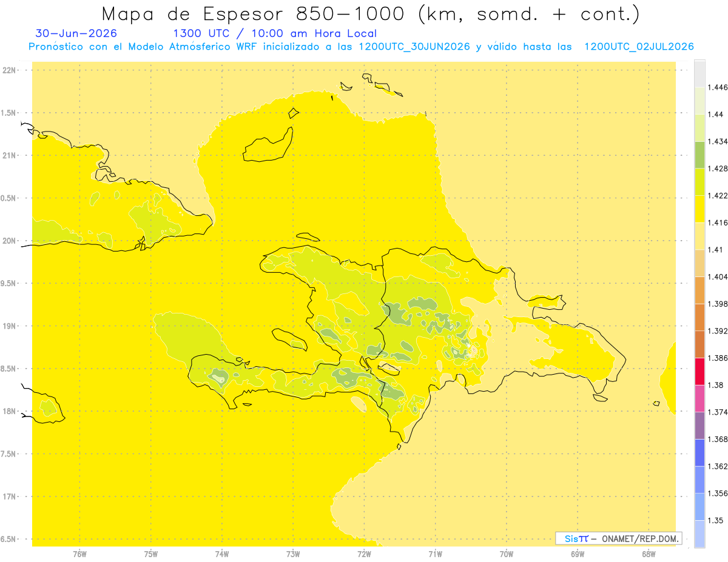Click legend value "1.38"
Viewport: 728px width, 562px height.
(715, 385)
